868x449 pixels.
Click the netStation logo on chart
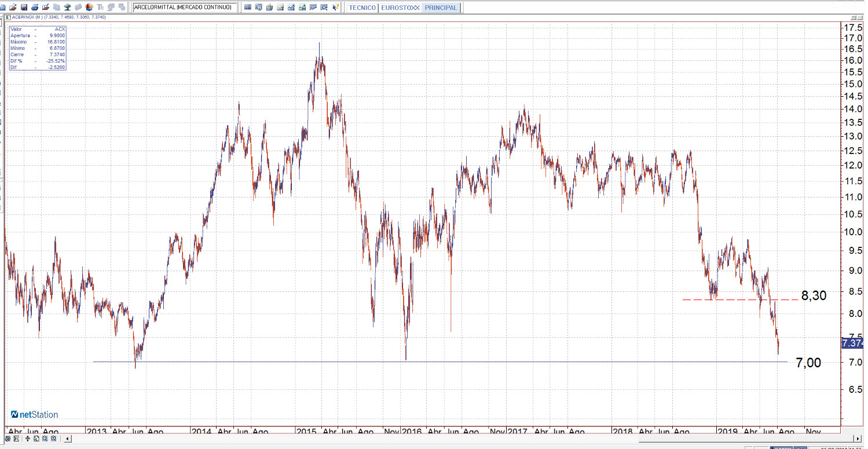click(x=35, y=414)
